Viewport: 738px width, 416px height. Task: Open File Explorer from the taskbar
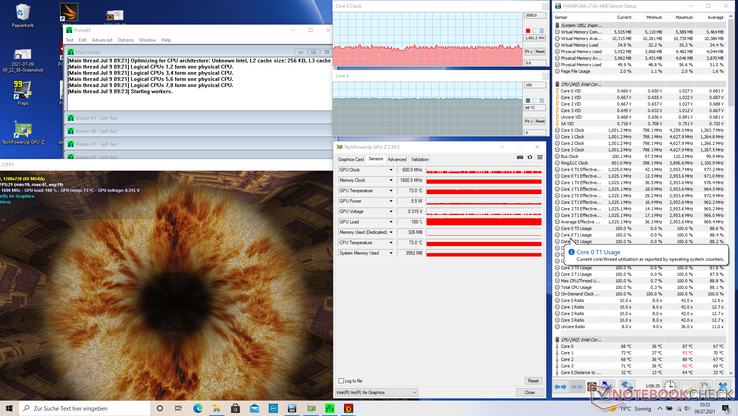point(216,408)
